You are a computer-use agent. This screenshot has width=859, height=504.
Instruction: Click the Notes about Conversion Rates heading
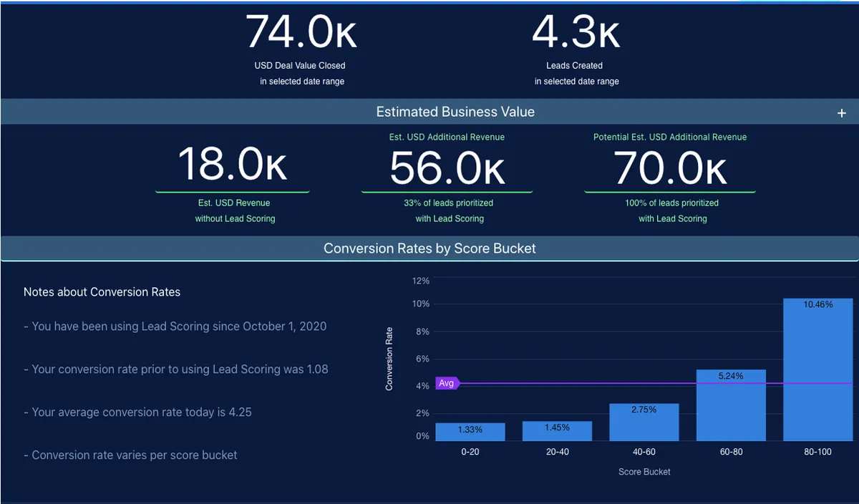pos(102,292)
